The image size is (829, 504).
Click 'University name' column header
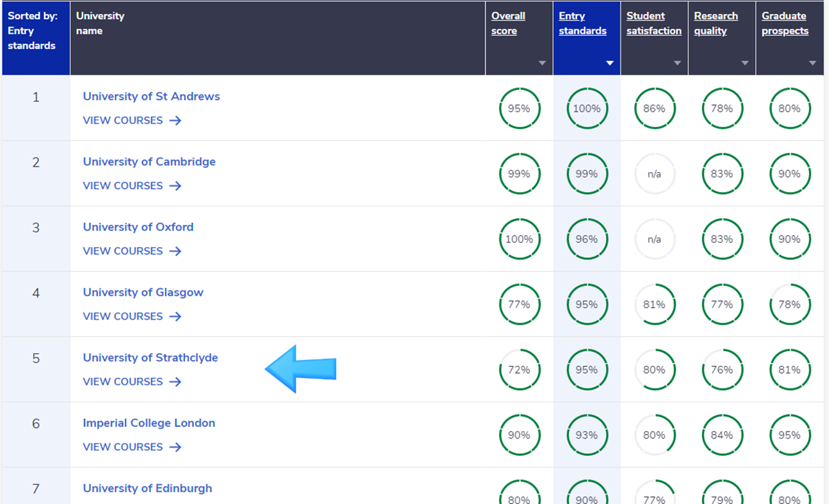[278, 38]
